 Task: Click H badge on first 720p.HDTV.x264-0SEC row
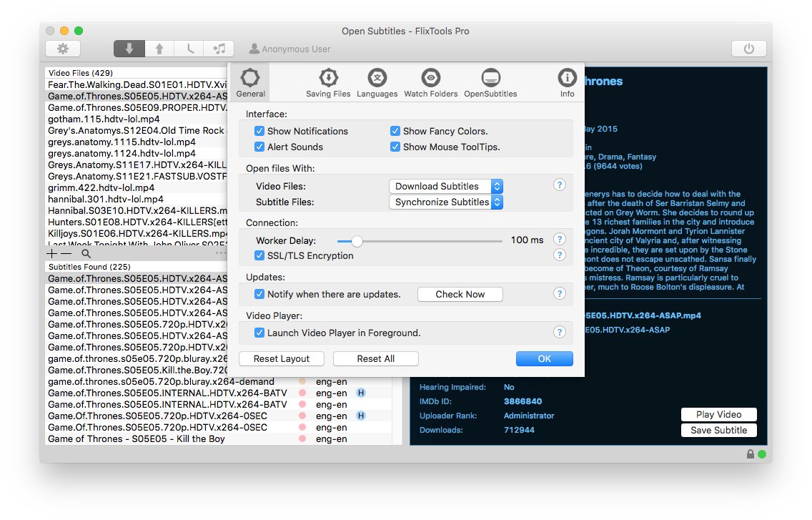tap(361, 416)
